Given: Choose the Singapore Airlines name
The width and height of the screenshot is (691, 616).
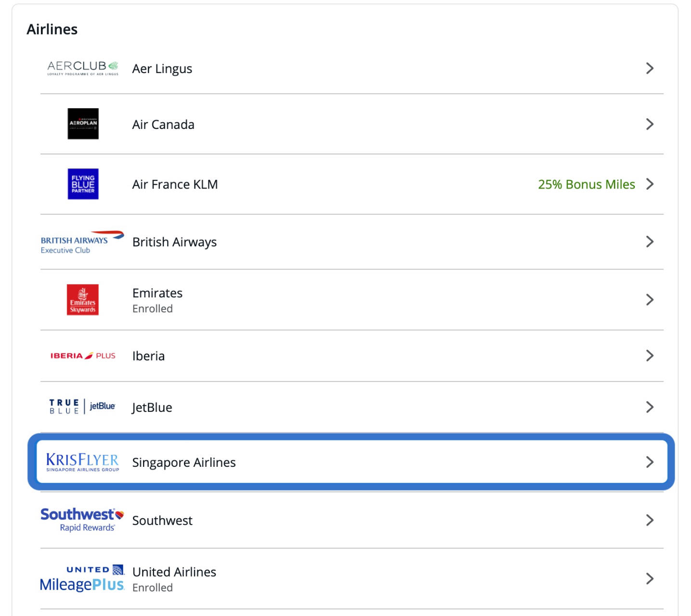Looking at the screenshot, I should pyautogui.click(x=184, y=462).
